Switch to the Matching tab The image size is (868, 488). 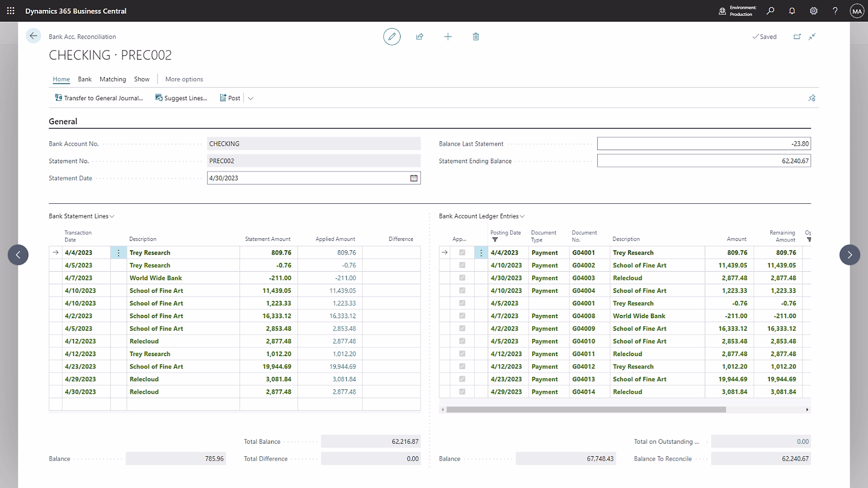tap(113, 79)
